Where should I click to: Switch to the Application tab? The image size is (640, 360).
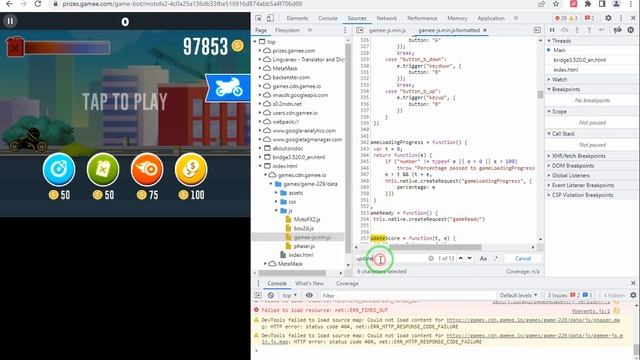tap(491, 18)
